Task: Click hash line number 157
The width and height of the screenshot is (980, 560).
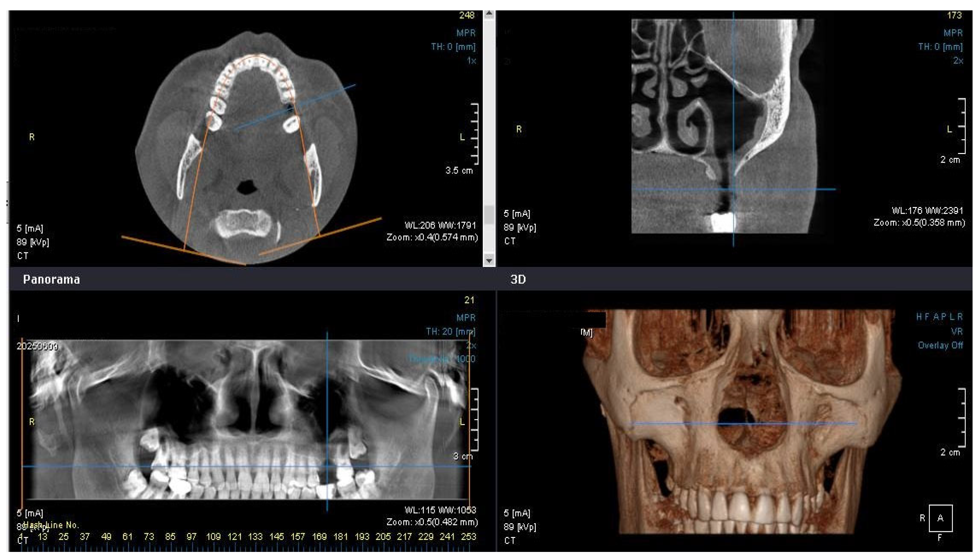Action: [297, 536]
